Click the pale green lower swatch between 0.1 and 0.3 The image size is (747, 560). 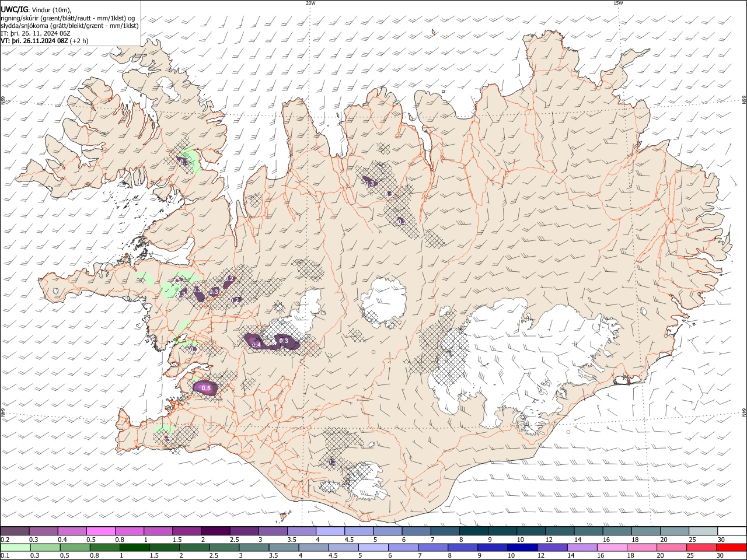[x=15, y=547]
